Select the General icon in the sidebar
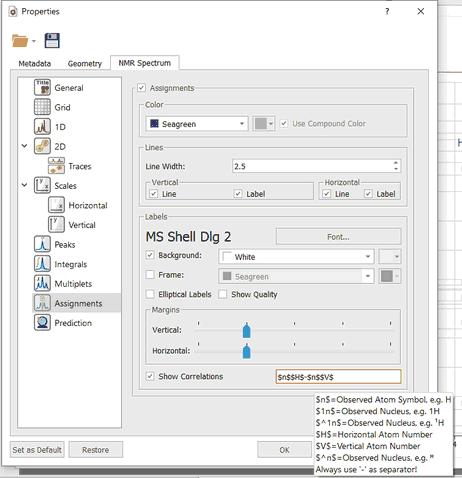The height and width of the screenshot is (478, 462). click(42, 88)
